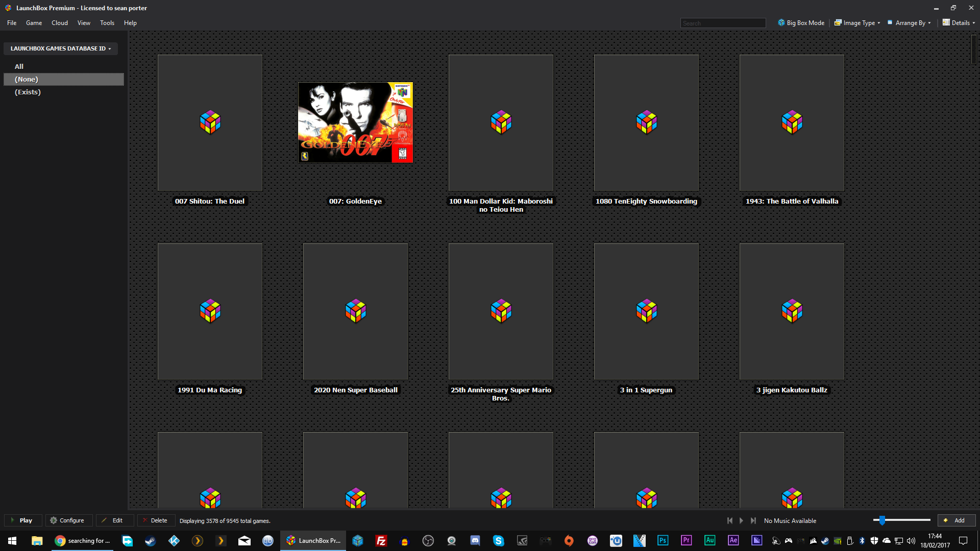Open Photoshop from the taskbar

point(663,541)
